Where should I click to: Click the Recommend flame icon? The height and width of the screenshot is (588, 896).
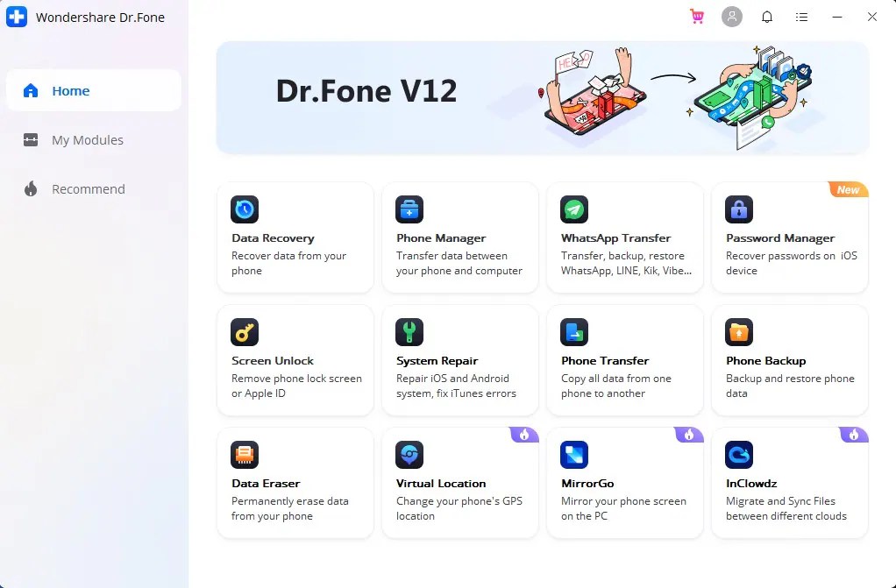click(31, 189)
